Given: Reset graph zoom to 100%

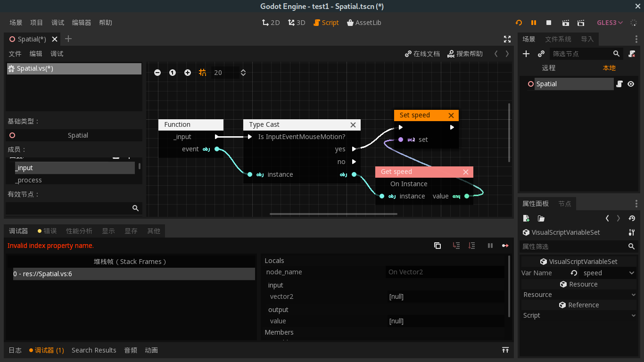Looking at the screenshot, I should point(173,73).
